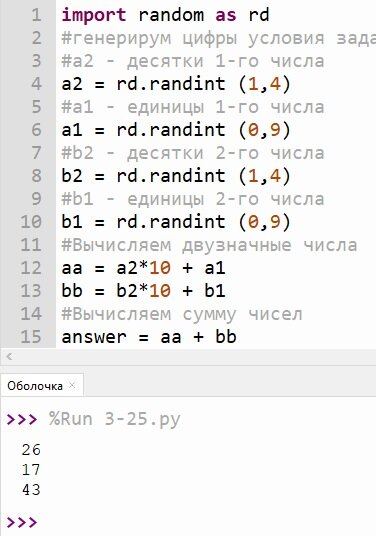376x536 pixels.
Task: Click the comment #Вычисляем двузначные числа
Action: pyautogui.click(x=209, y=245)
